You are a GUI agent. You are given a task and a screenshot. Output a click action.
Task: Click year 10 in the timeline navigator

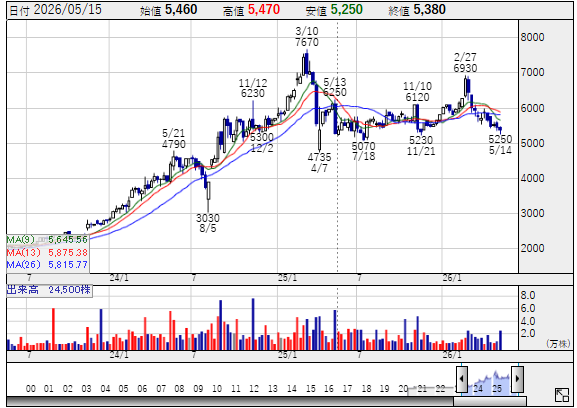(217, 389)
